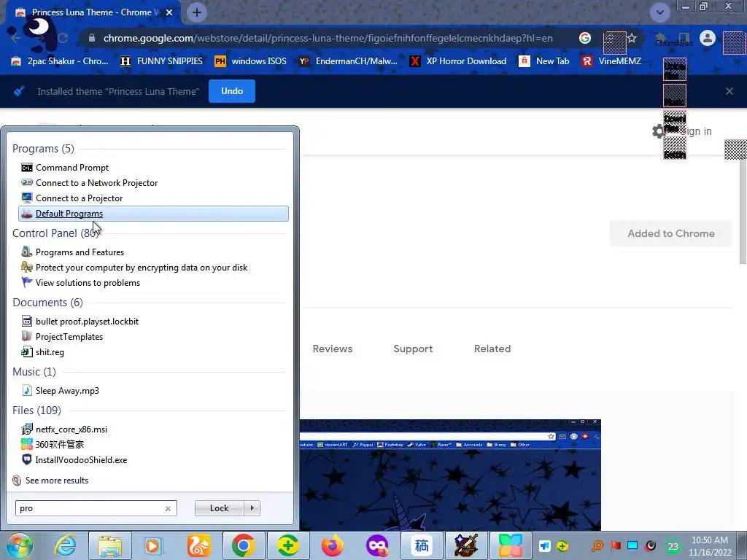Open XP Horror Download bookmark

(x=458, y=61)
